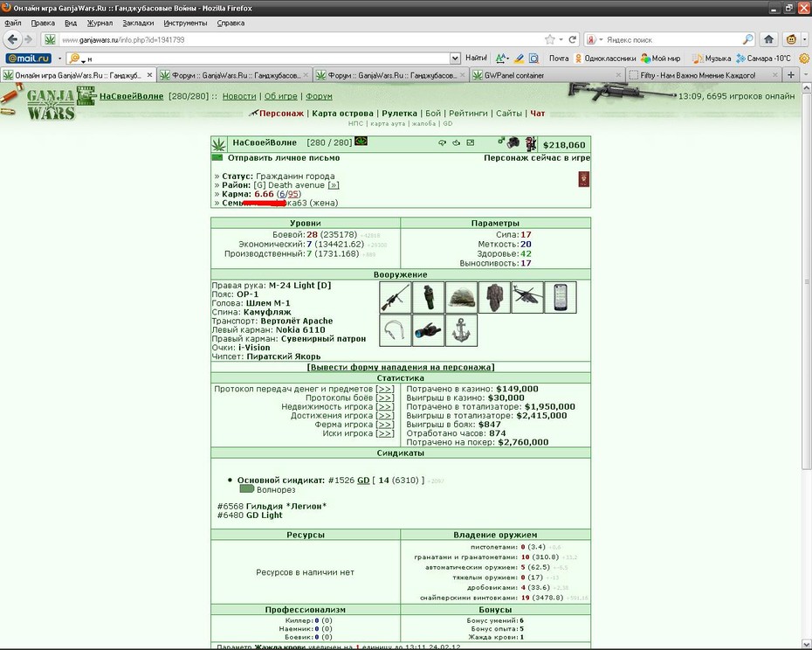812x650 pixels.
Task: Expand Недвижимость игрока [>>] link
Action: click(385, 407)
